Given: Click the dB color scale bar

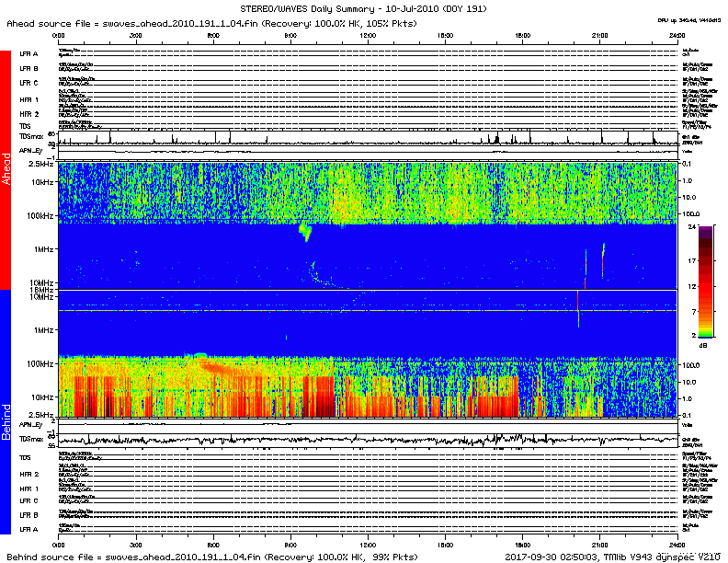Looking at the screenshot, I should click(705, 281).
